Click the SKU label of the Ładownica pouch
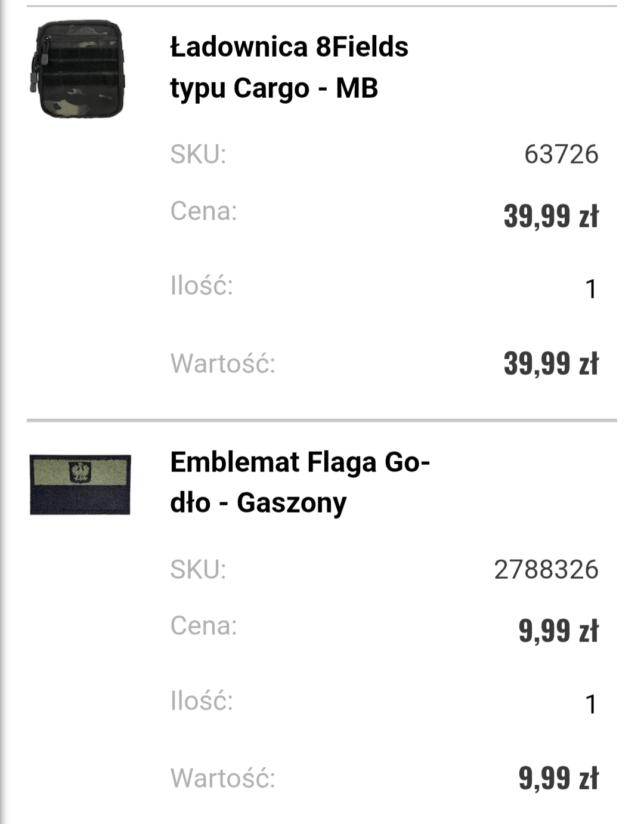644x824 pixels. pyautogui.click(x=198, y=154)
